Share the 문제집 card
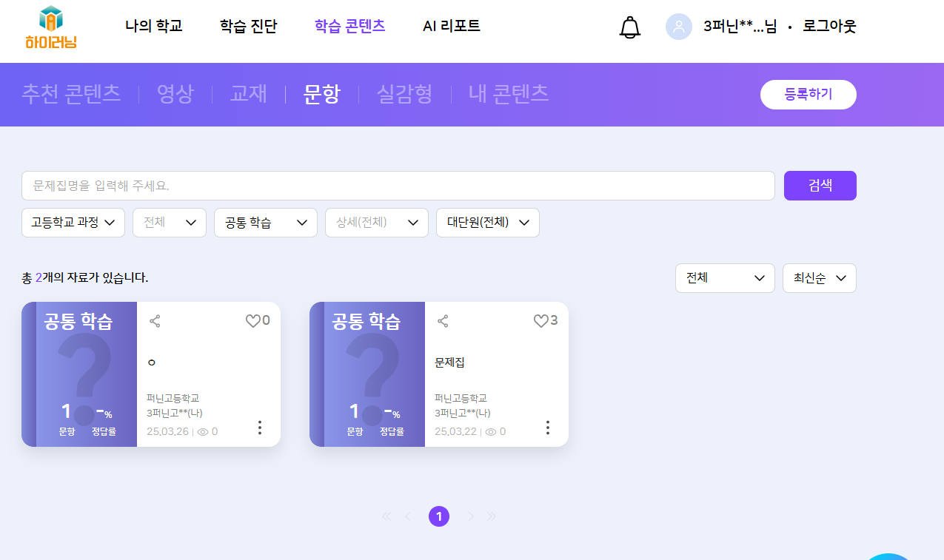The width and height of the screenshot is (944, 560). coord(443,321)
